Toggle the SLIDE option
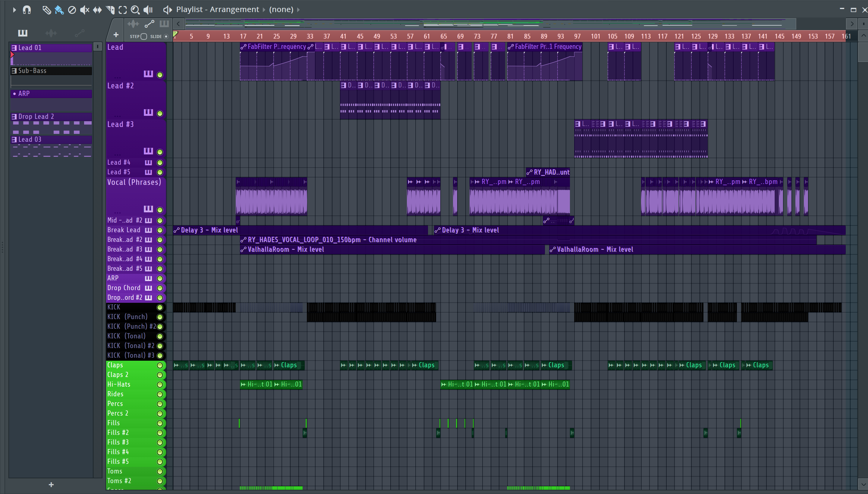 (166, 36)
